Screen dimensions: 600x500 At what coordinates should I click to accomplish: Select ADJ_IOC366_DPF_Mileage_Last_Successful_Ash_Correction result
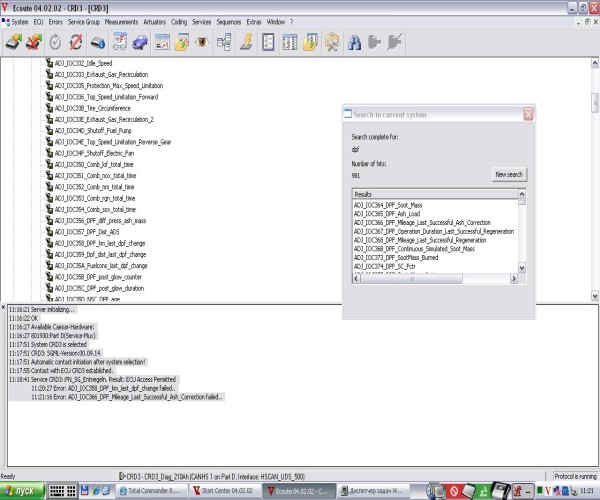[x=422, y=223]
